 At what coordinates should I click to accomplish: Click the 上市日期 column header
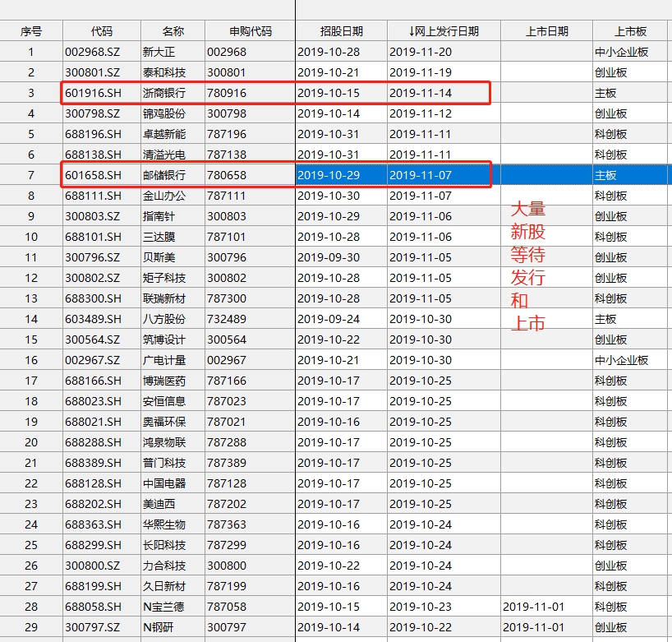[546, 31]
